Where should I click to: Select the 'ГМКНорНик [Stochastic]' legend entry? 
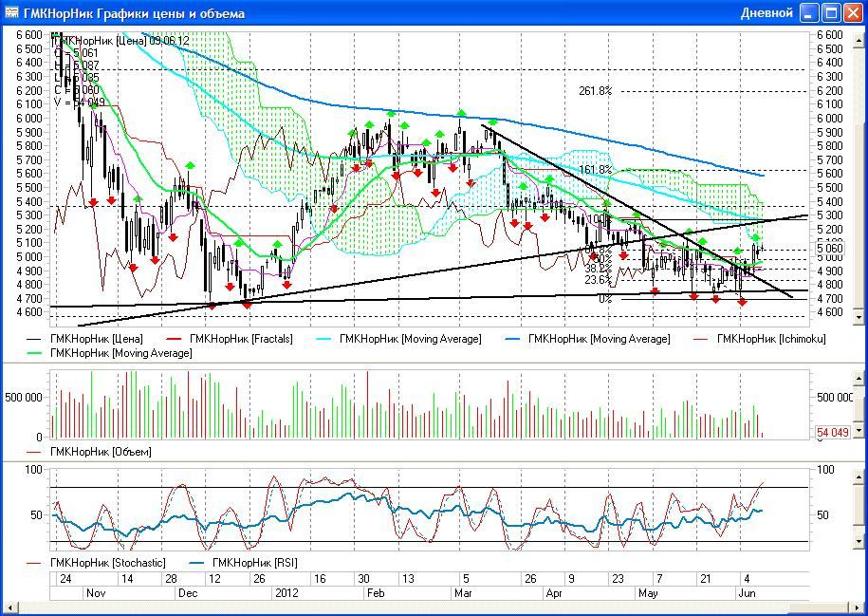click(x=96, y=563)
